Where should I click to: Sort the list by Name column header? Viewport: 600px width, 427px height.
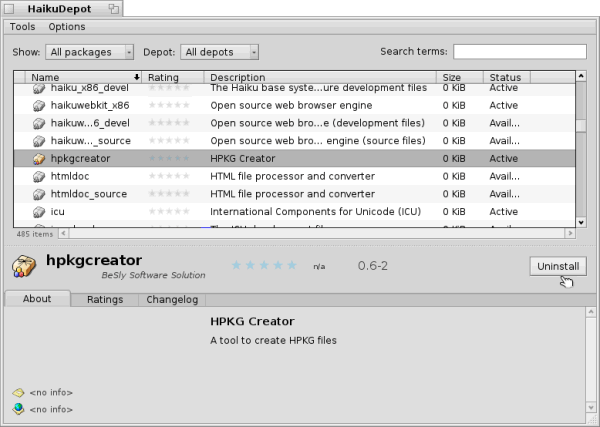pyautogui.click(x=80, y=77)
